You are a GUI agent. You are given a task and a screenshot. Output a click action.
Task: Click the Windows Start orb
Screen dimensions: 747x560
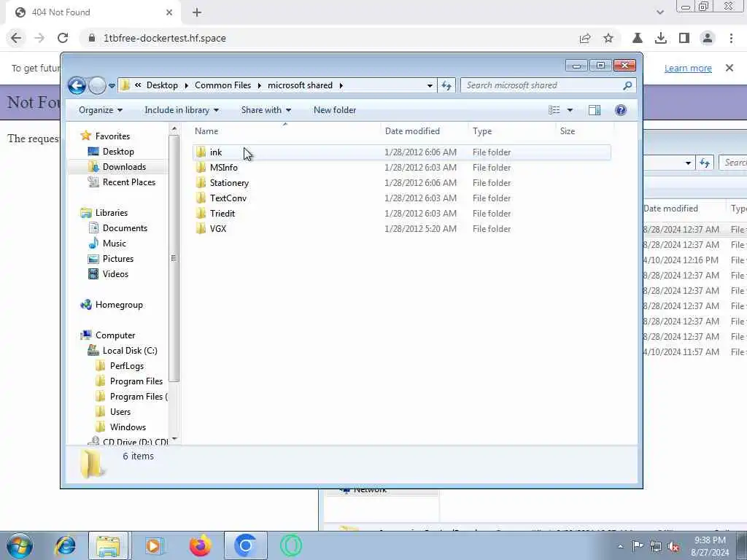pos(20,545)
